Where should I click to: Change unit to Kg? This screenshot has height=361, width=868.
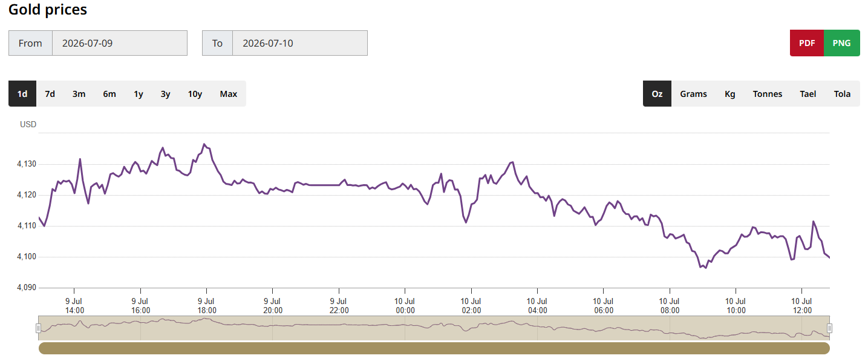[730, 94]
